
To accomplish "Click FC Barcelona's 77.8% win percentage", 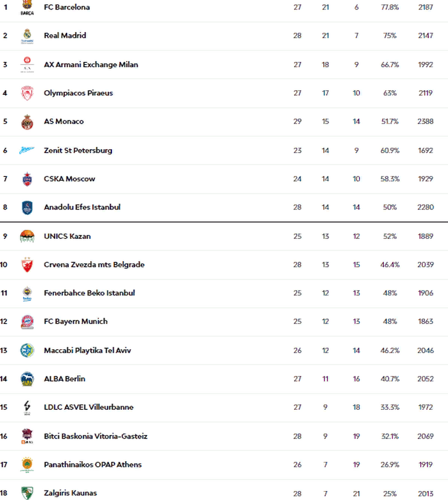I will coord(390,7).
